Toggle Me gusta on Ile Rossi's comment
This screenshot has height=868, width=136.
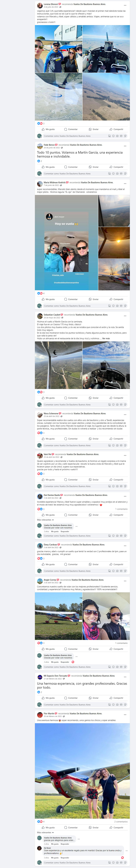click(x=55, y=858)
